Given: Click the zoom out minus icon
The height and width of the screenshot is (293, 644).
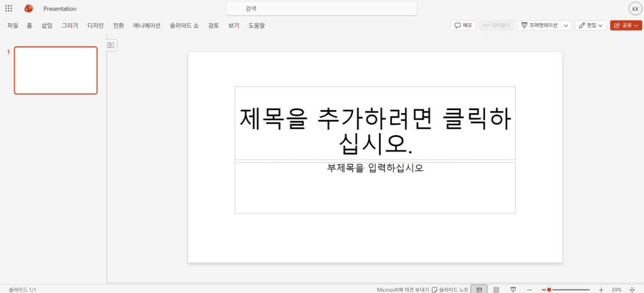Looking at the screenshot, I should click(x=530, y=289).
